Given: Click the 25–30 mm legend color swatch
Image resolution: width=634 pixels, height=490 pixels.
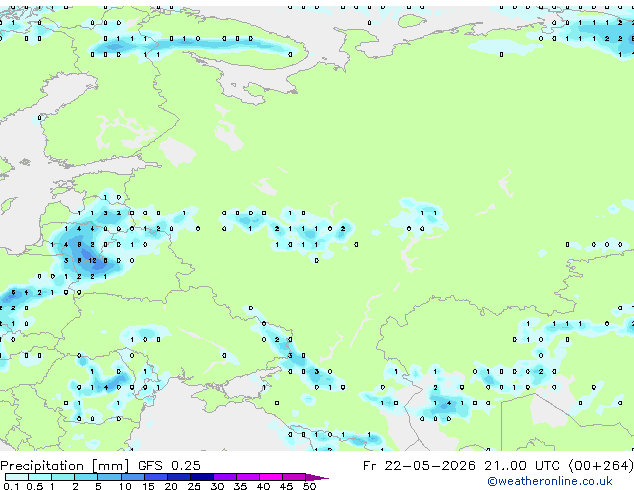Looking at the screenshot, I should [x=201, y=477].
